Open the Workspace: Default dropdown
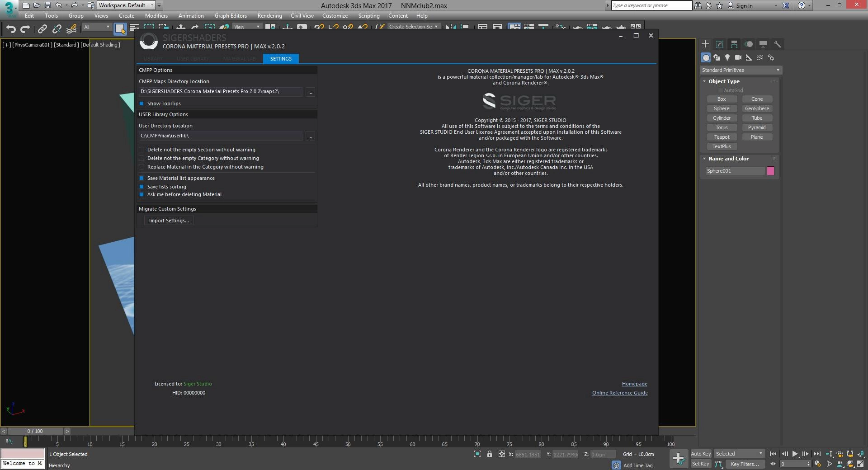This screenshot has width=868, height=470. [x=126, y=5]
